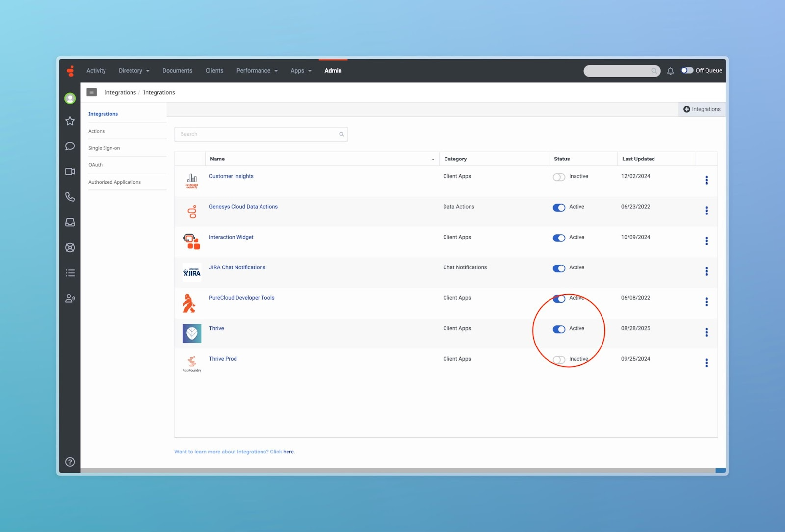Click the add Integrations button
The height and width of the screenshot is (532, 785).
(x=702, y=109)
